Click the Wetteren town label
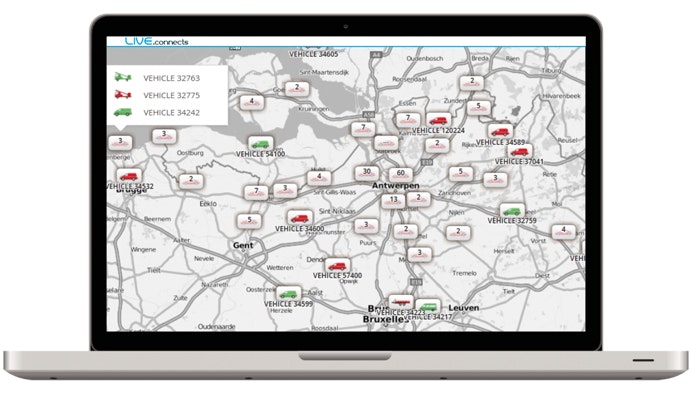Image resolution: width=691 pixels, height=393 pixels. click(x=280, y=267)
